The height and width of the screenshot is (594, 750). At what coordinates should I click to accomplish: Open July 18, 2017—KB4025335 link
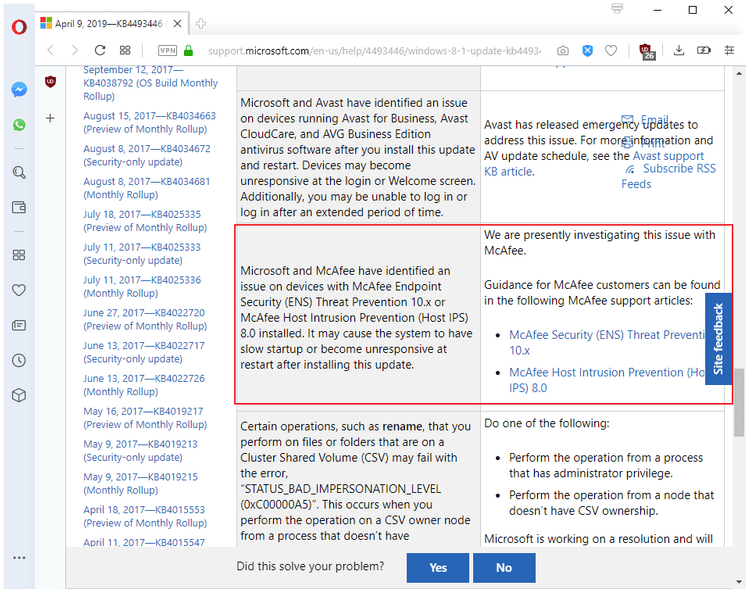click(145, 221)
